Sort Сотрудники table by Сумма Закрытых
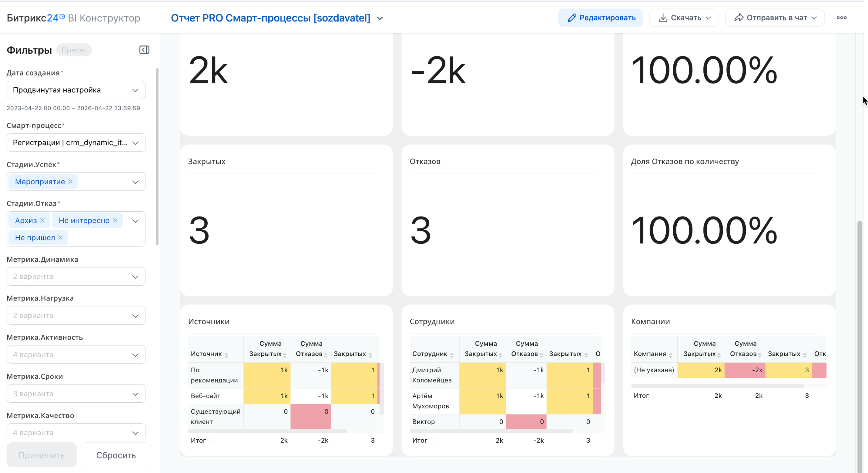The height and width of the screenshot is (473, 868). point(500,355)
